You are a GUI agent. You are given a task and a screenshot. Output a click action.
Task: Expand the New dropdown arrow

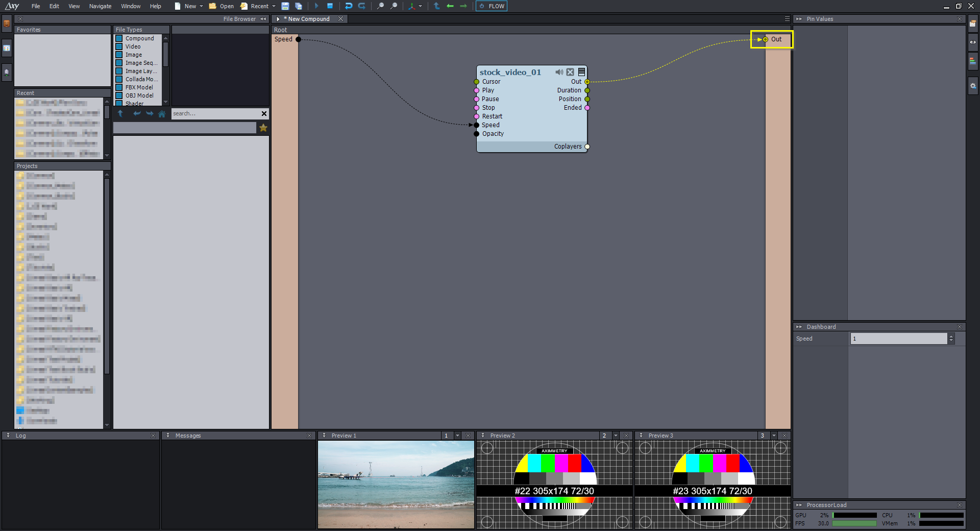[201, 6]
